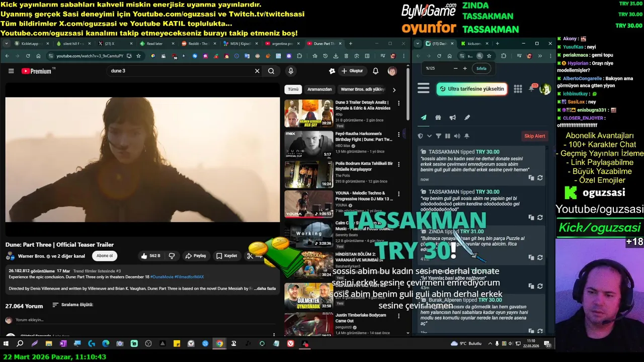
Task: Open the dashboard hamburger menu
Action: (x=424, y=89)
